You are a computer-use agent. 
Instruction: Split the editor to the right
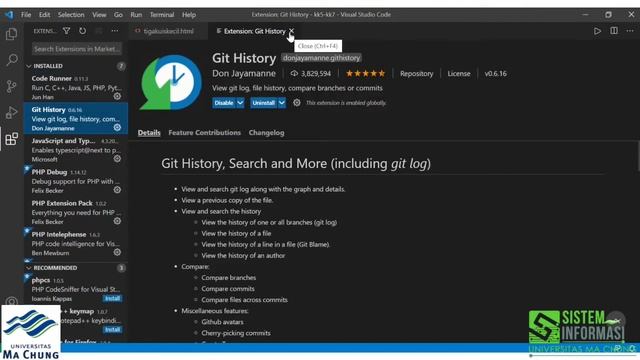pyautogui.click(x=614, y=31)
